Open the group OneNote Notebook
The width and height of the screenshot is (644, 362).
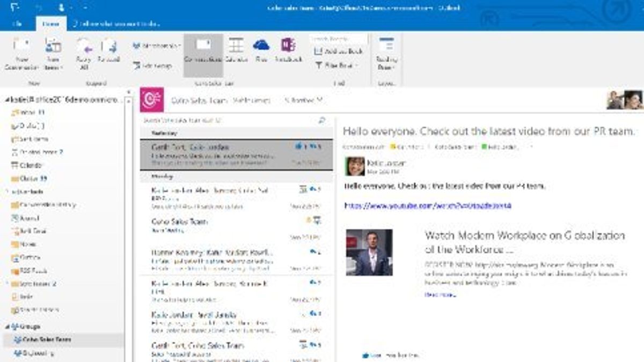pos(289,51)
